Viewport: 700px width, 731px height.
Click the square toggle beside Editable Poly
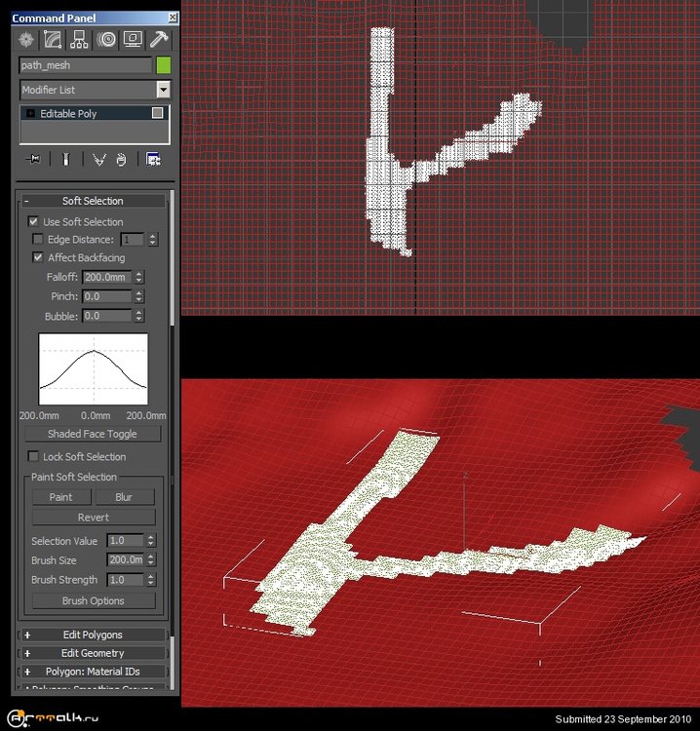(x=158, y=113)
